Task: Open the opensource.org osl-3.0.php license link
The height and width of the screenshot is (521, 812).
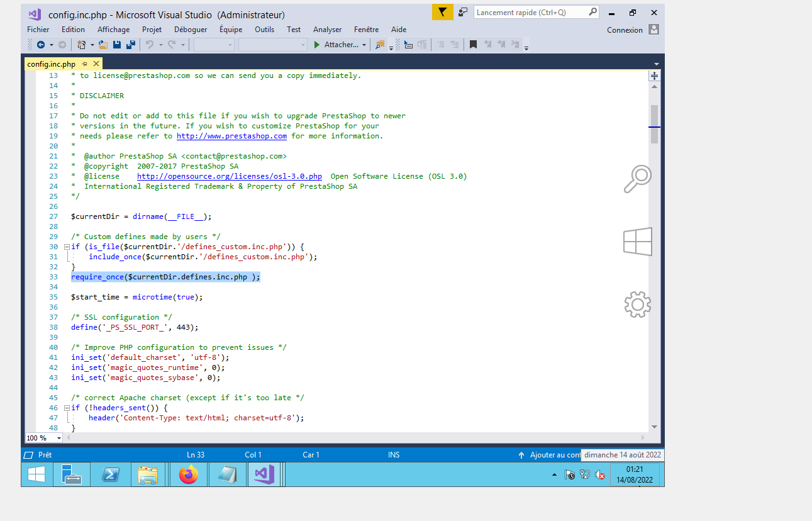Action: tap(230, 176)
